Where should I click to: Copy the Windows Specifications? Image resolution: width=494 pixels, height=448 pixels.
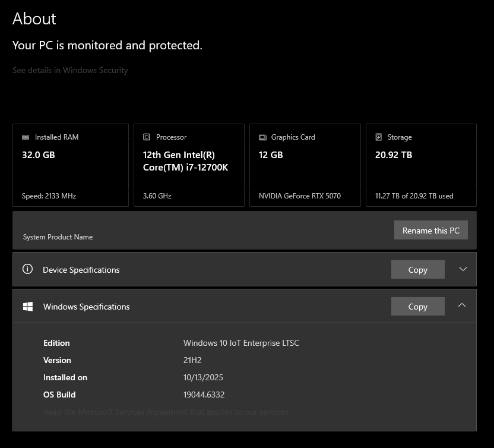click(x=418, y=307)
